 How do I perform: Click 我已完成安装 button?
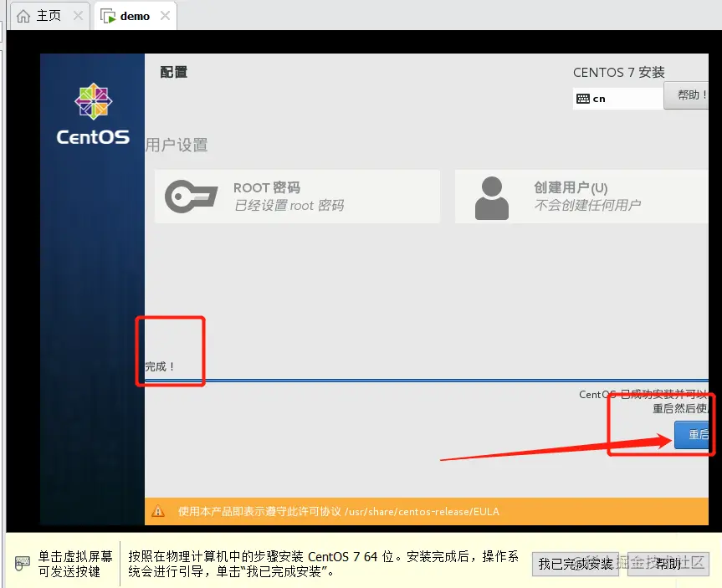tap(576, 563)
